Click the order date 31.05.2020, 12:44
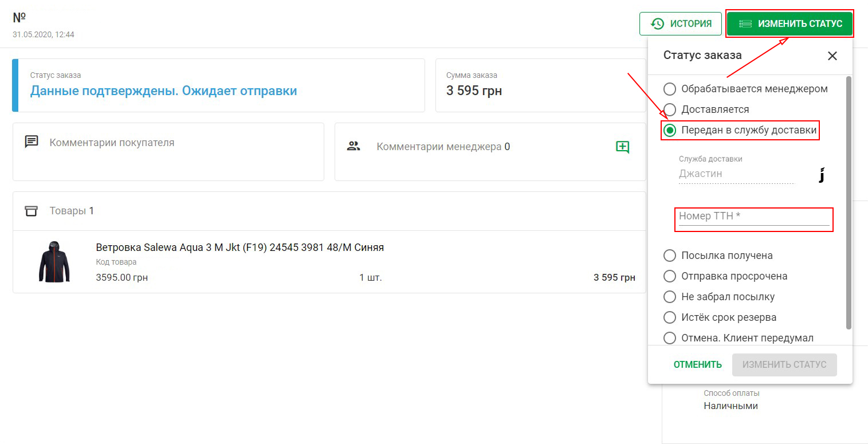Viewport: 868px width, 444px height. [44, 34]
